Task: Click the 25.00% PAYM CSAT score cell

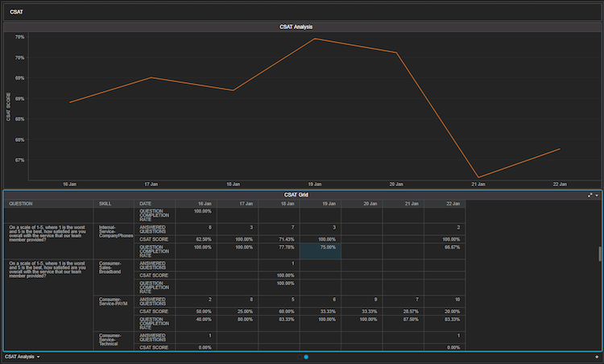Action: [238, 311]
